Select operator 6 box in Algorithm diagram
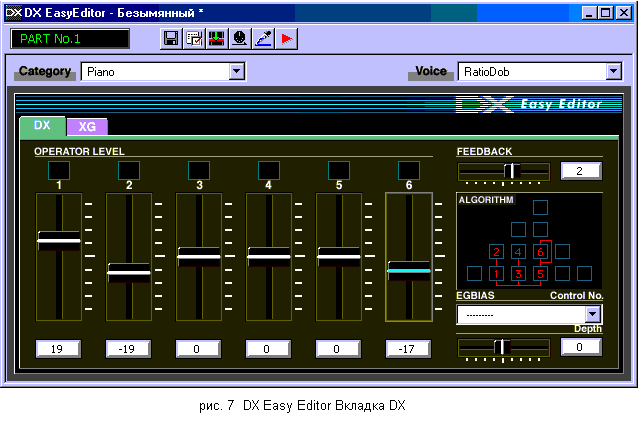639x421 pixels. (540, 251)
